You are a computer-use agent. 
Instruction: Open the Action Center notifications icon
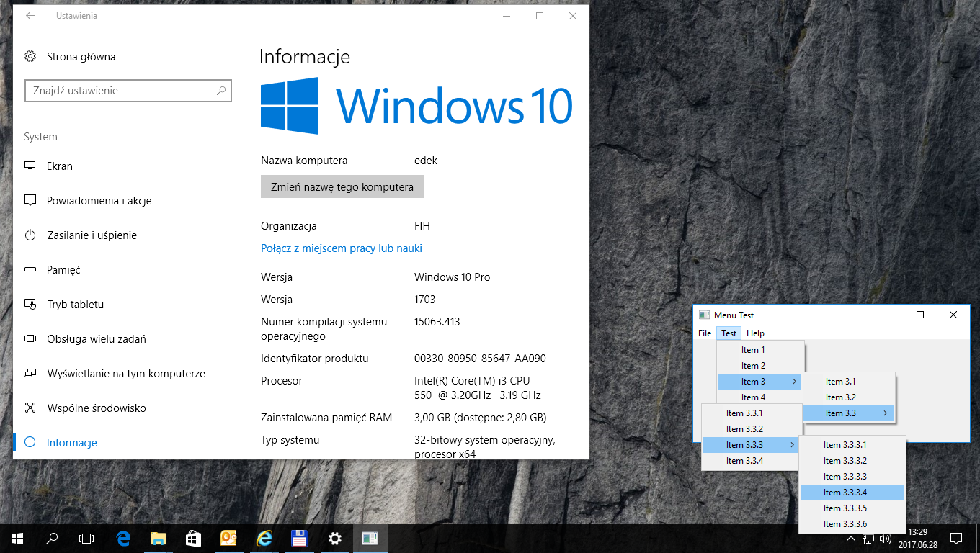click(956, 538)
